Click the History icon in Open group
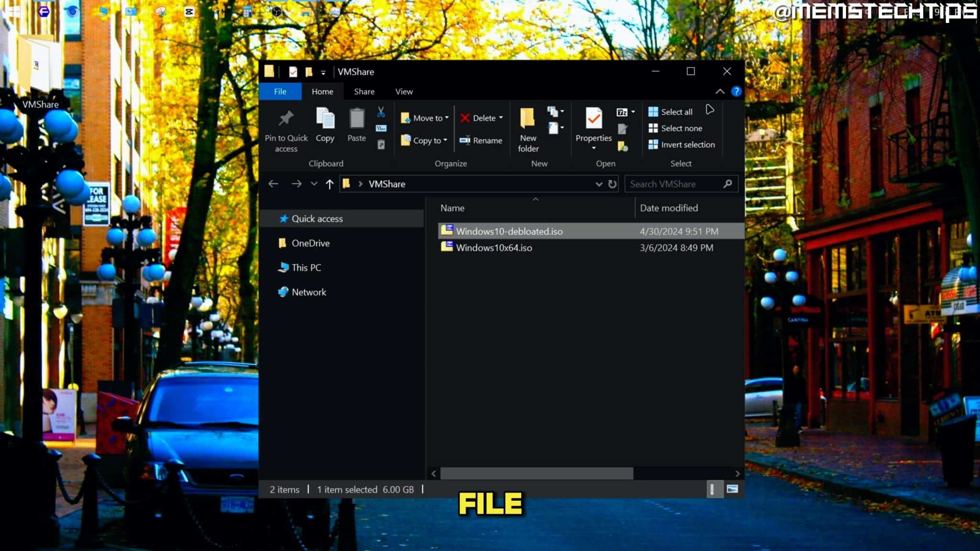This screenshot has height=551, width=980. (x=623, y=146)
